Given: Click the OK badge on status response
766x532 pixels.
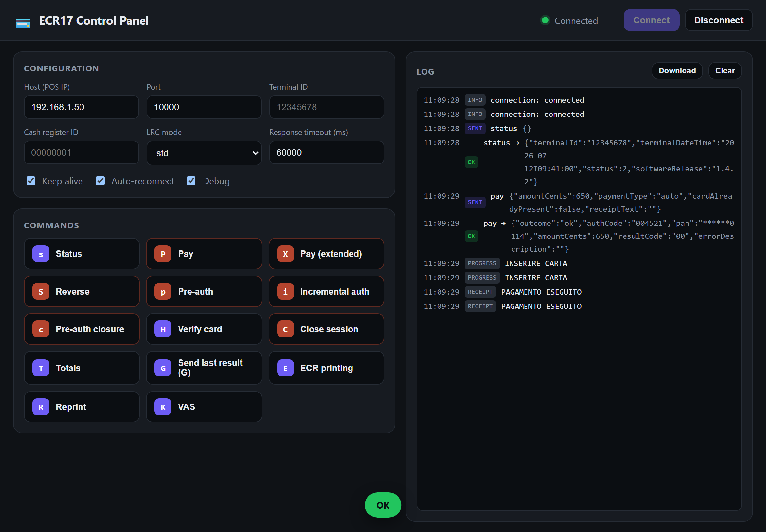Looking at the screenshot, I should click(471, 162).
